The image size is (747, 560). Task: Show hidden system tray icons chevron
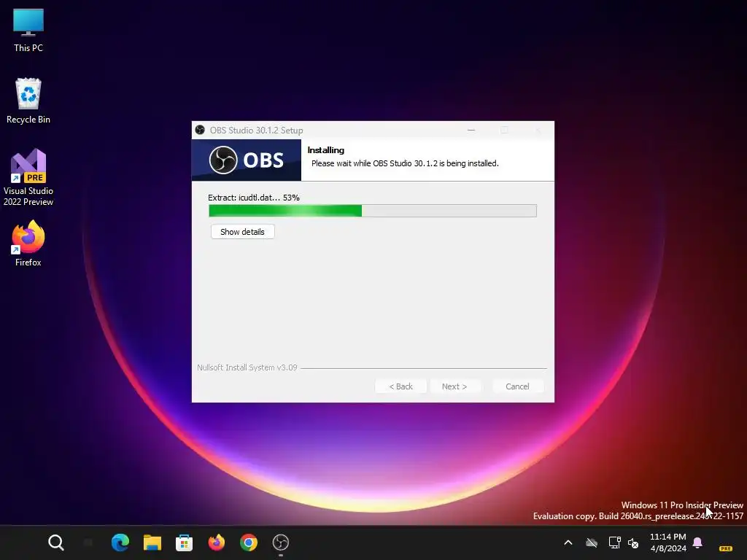point(568,542)
